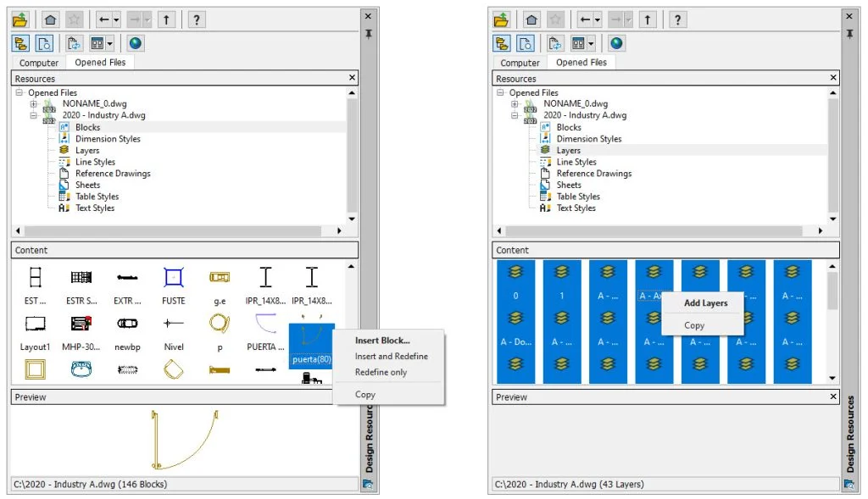Choose Insert Block... from the context menu
Image resolution: width=868 pixels, height=499 pixels.
pyautogui.click(x=382, y=341)
